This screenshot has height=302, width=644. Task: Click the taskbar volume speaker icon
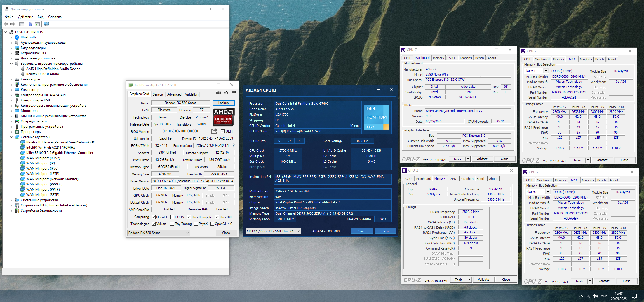point(595,296)
